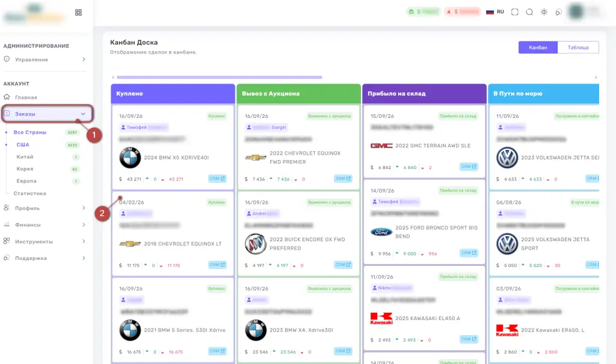Click the 2023 BMW X4, Xdrive30I title
Viewport: 616px width, 364px height.
(301, 330)
